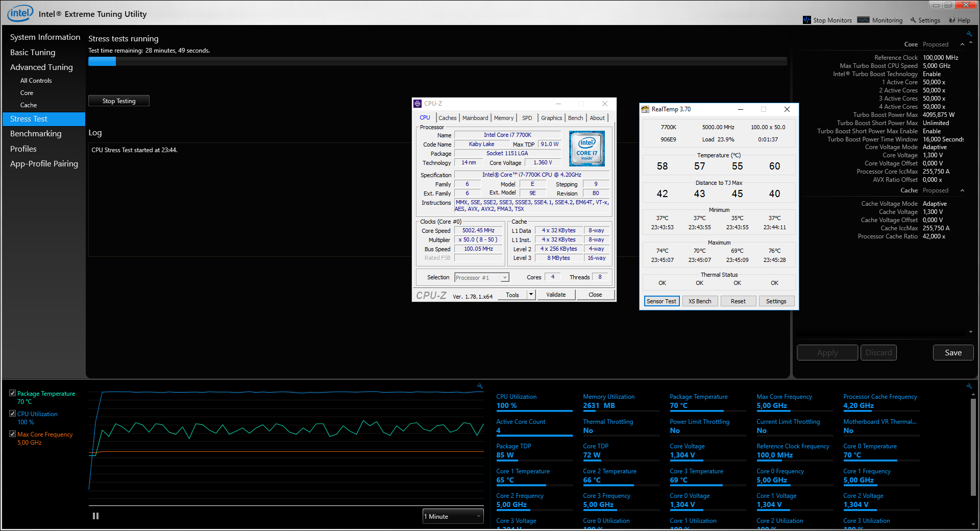Viewport: 980px width, 531px height.
Task: Click the tuning panel scroll-down arrow
Action: [971, 332]
